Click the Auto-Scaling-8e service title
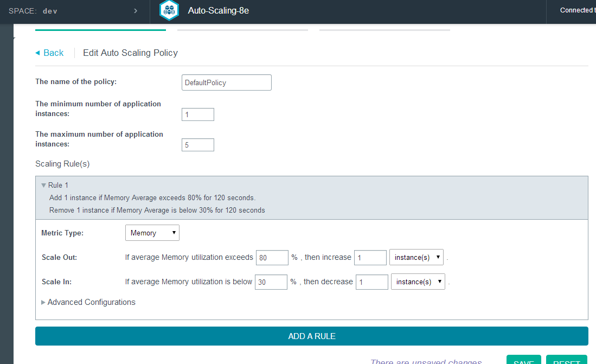This screenshot has width=596, height=364. 218,11
